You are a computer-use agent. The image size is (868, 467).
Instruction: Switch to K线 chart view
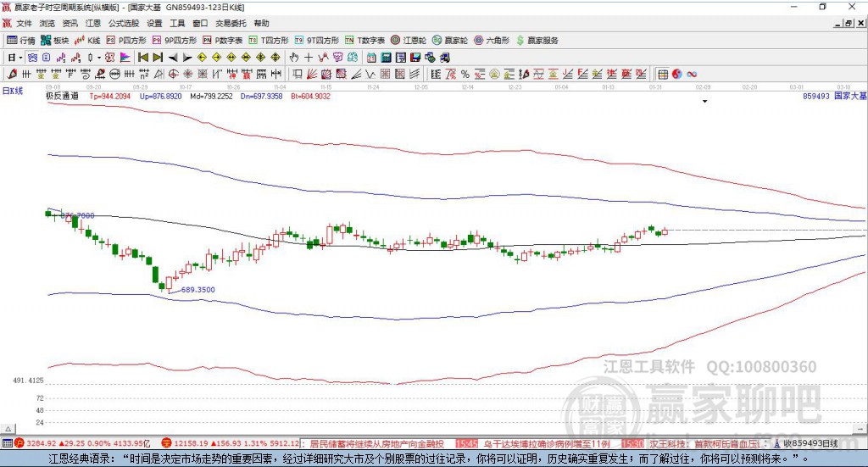(87, 41)
